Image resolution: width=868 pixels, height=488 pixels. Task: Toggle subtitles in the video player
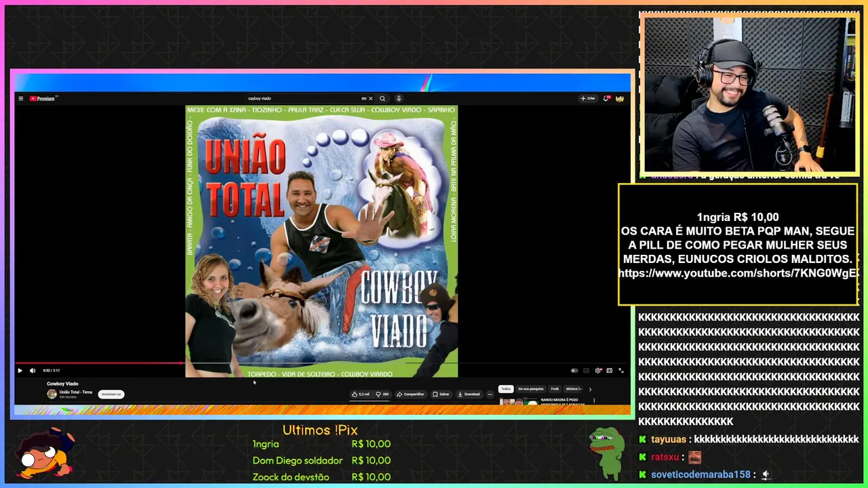pos(586,371)
